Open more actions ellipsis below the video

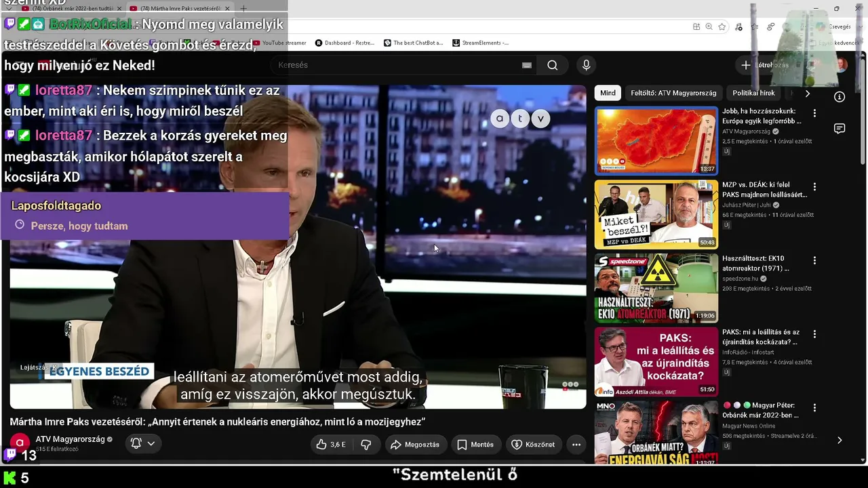tap(576, 445)
